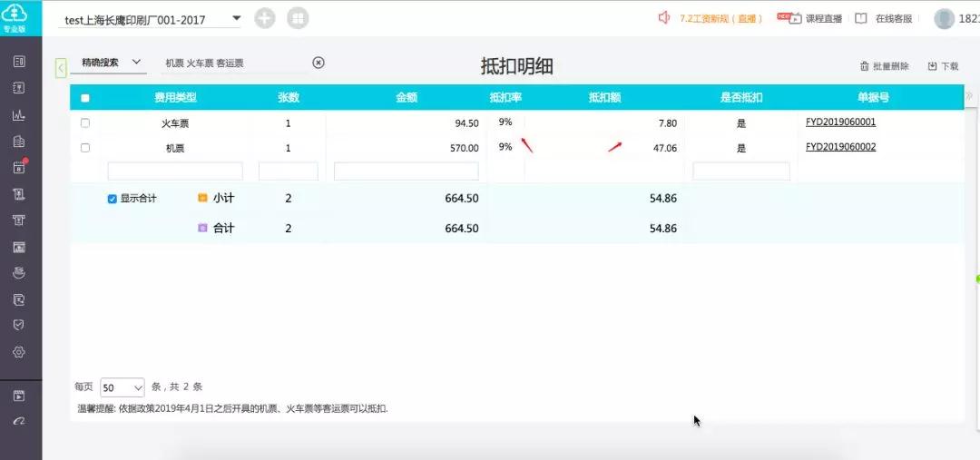Expand the company name dropdown arrow
The image size is (980, 460).
pos(236,18)
